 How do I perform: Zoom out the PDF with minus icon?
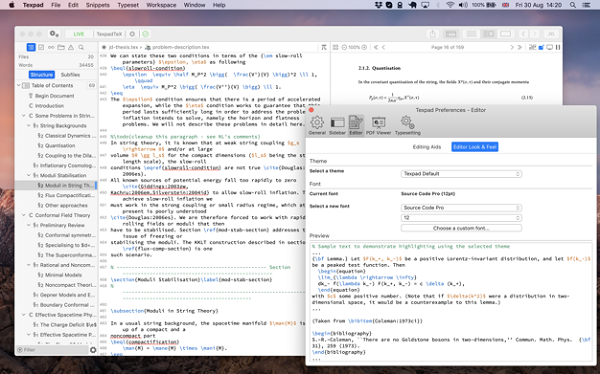point(344,47)
